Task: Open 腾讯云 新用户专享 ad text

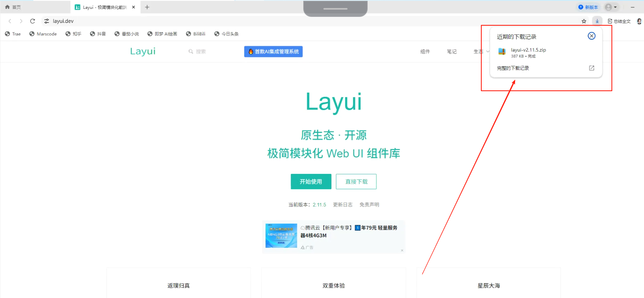Action: pyautogui.click(x=349, y=232)
